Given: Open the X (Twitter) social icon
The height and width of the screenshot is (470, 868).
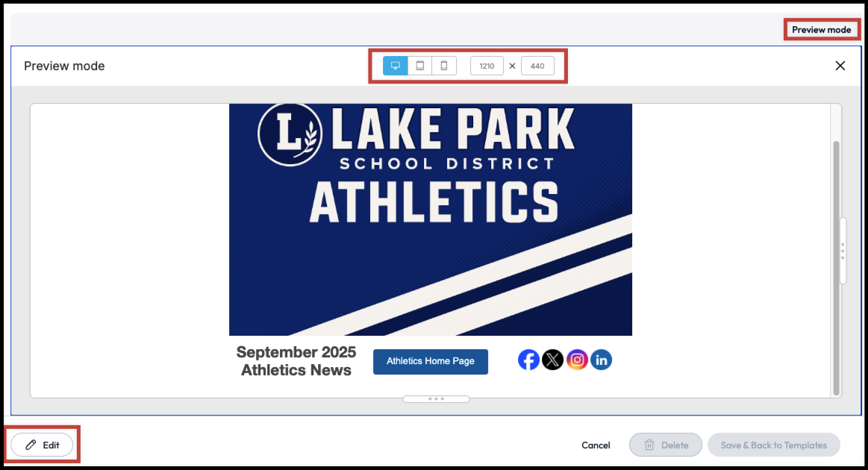Looking at the screenshot, I should tap(552, 360).
